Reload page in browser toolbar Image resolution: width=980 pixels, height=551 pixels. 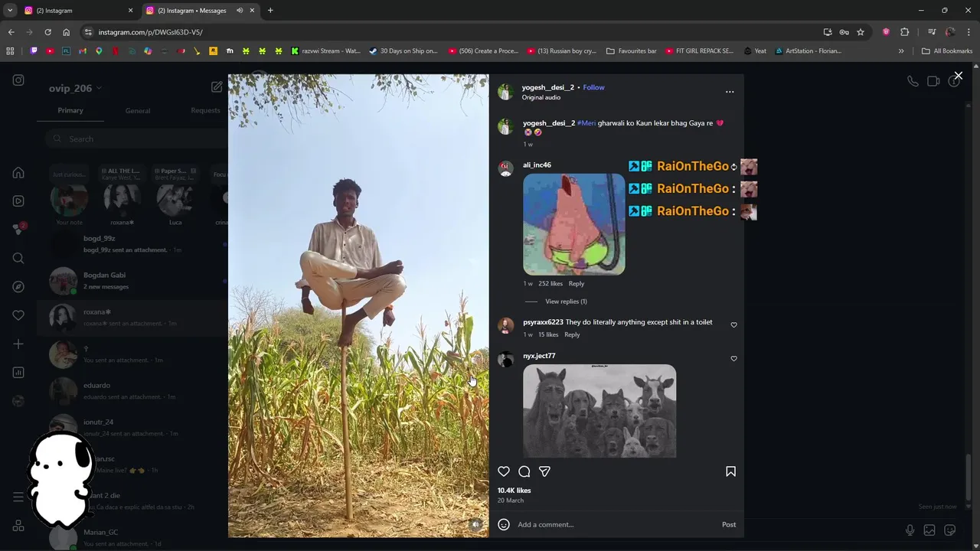[x=47, y=32]
